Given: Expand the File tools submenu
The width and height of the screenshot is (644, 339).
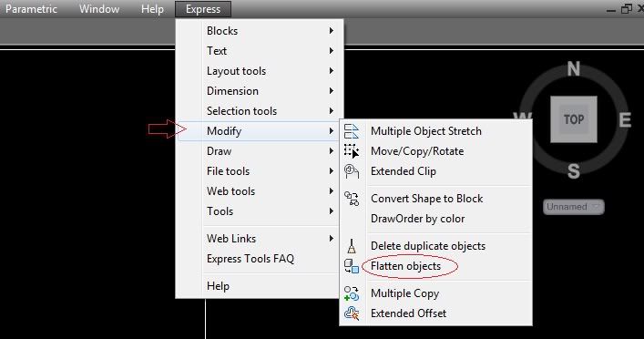Looking at the screenshot, I should (260, 171).
